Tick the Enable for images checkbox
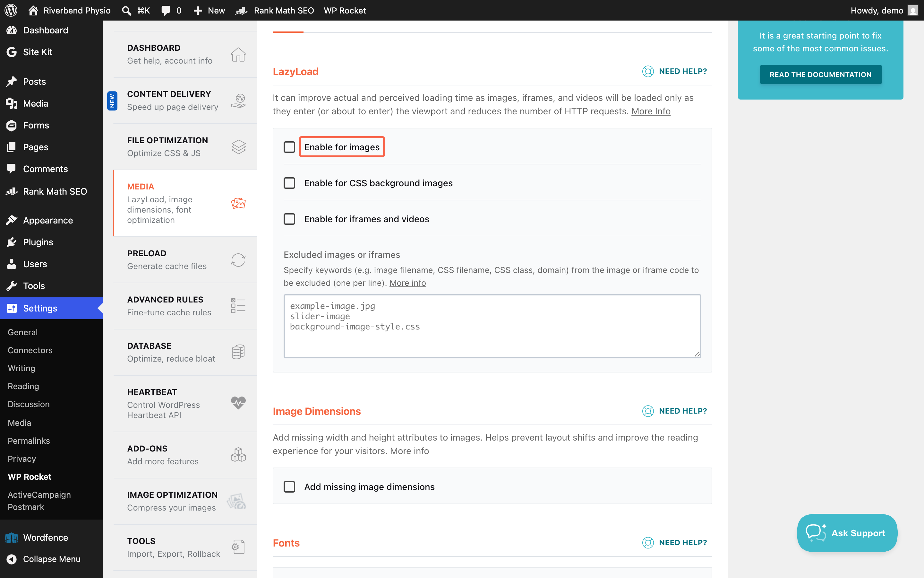This screenshot has width=924, height=578. 289,147
